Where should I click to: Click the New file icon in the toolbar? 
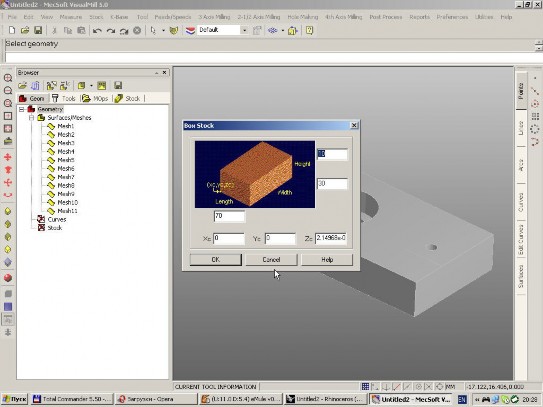12,30
